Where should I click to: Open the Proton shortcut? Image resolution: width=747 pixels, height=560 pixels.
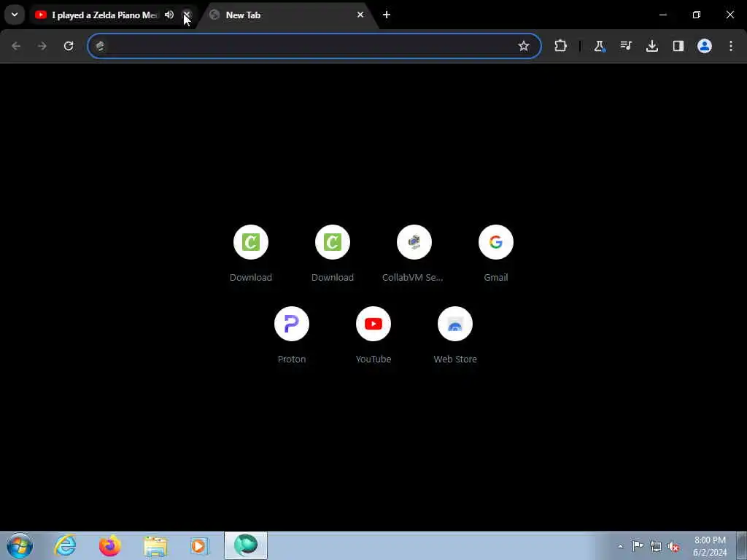pos(292,335)
